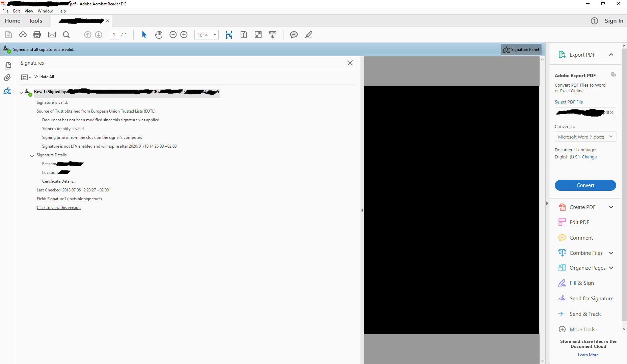The height and width of the screenshot is (364, 627).
Task: Click the copy icon beside Adobe Export PDF
Action: pos(614,75)
